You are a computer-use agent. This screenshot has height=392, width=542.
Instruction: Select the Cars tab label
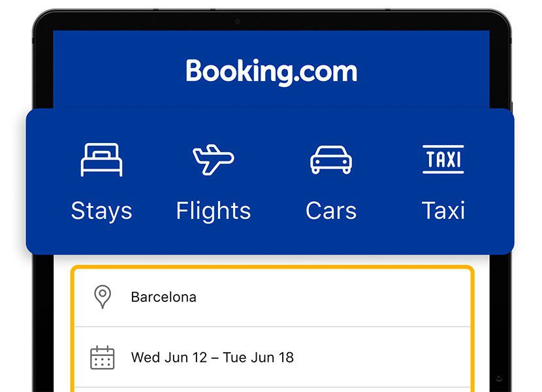[x=331, y=210]
